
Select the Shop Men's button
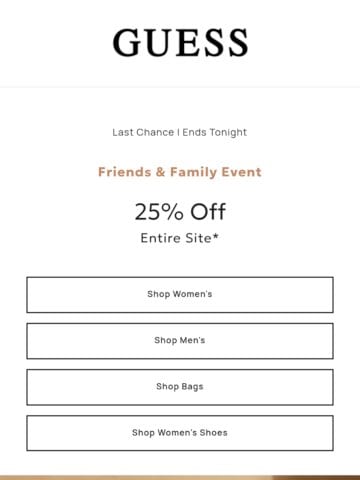tap(180, 341)
